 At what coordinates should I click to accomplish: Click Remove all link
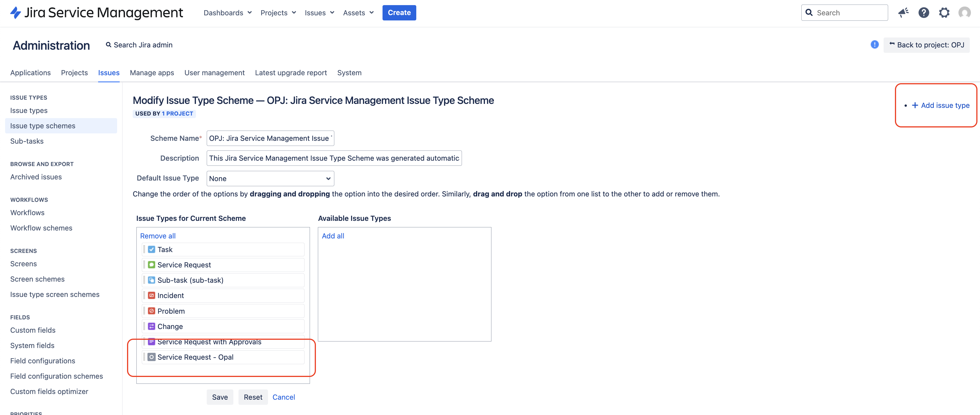(x=157, y=236)
